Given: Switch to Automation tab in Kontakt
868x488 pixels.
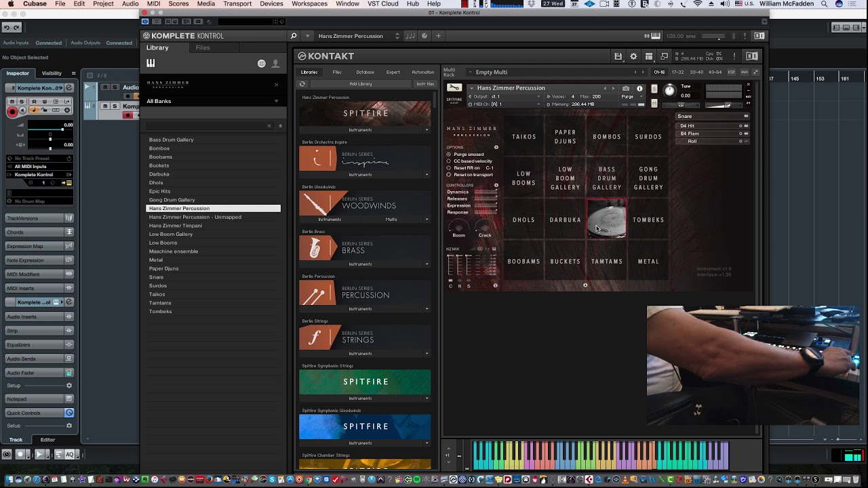Looking at the screenshot, I should point(423,73).
